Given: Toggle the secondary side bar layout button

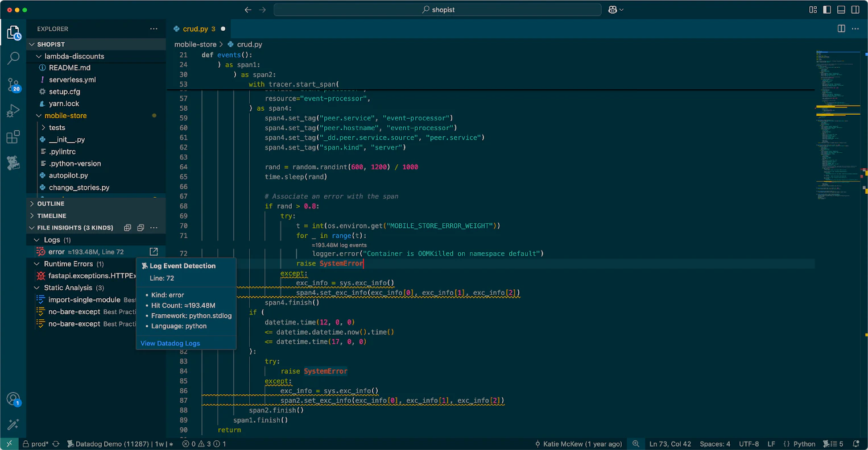Looking at the screenshot, I should tap(855, 10).
